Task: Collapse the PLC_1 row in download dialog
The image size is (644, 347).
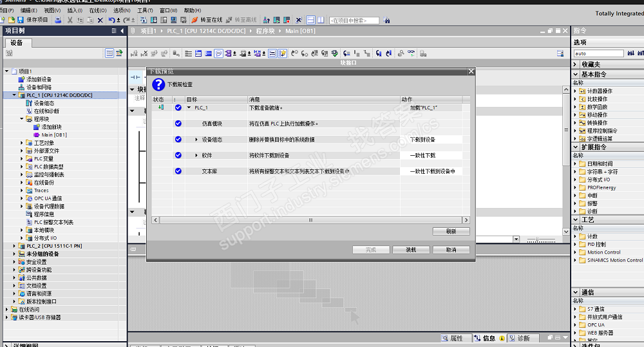Action: click(189, 108)
